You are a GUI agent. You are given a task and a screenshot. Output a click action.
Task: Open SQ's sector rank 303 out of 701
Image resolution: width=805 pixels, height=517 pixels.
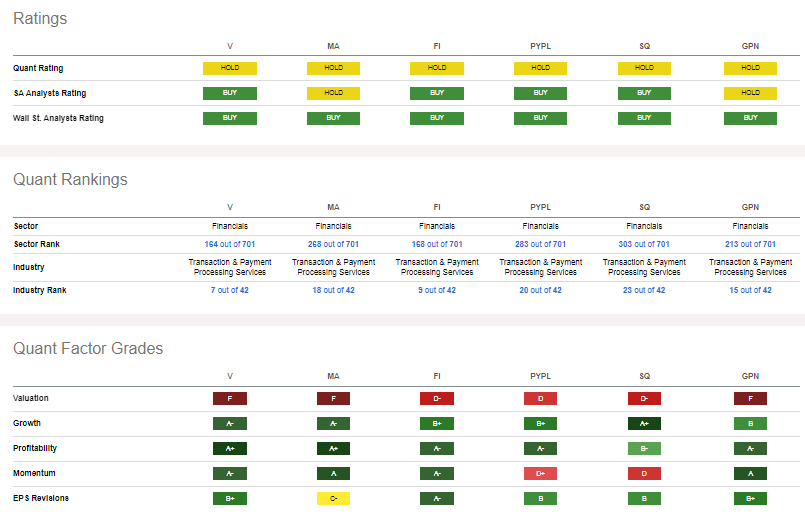pos(644,244)
